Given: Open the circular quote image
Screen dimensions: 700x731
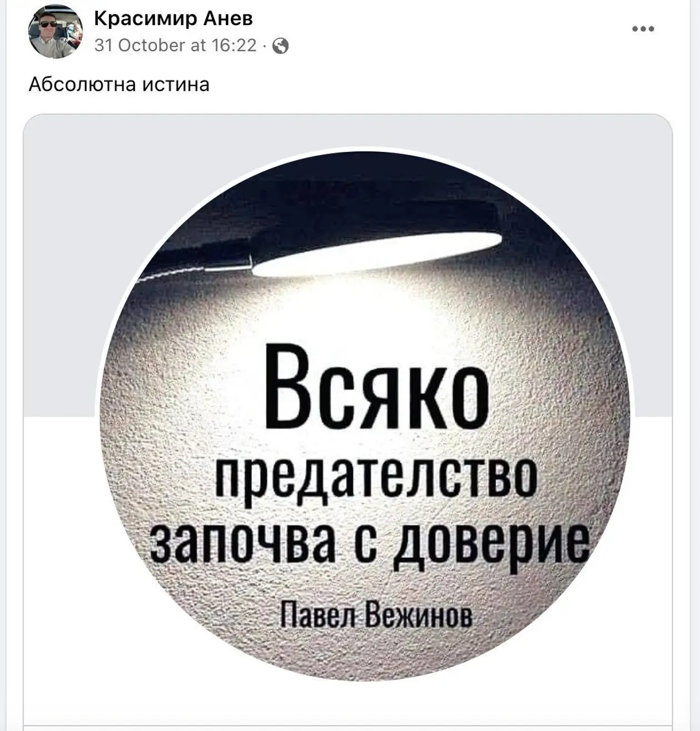Looking at the screenshot, I should tap(364, 414).
